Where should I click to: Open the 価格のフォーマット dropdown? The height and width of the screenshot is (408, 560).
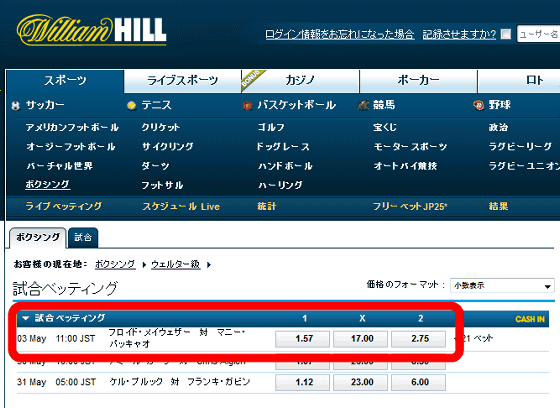point(502,285)
